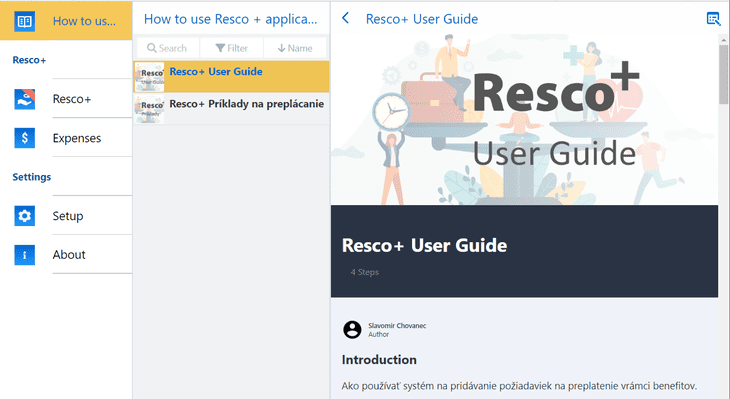Screen dimensions: 730x399
Task: Sort list by Name
Action: pyautogui.click(x=295, y=48)
